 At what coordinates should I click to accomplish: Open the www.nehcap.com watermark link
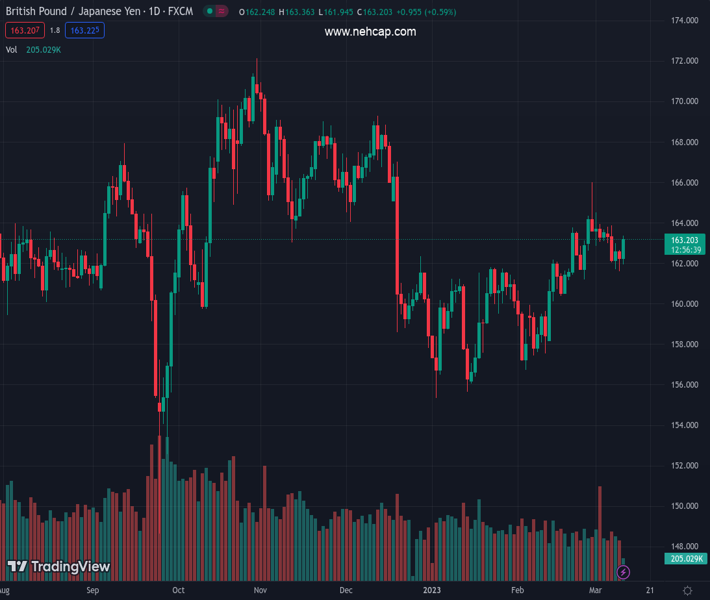click(x=370, y=32)
